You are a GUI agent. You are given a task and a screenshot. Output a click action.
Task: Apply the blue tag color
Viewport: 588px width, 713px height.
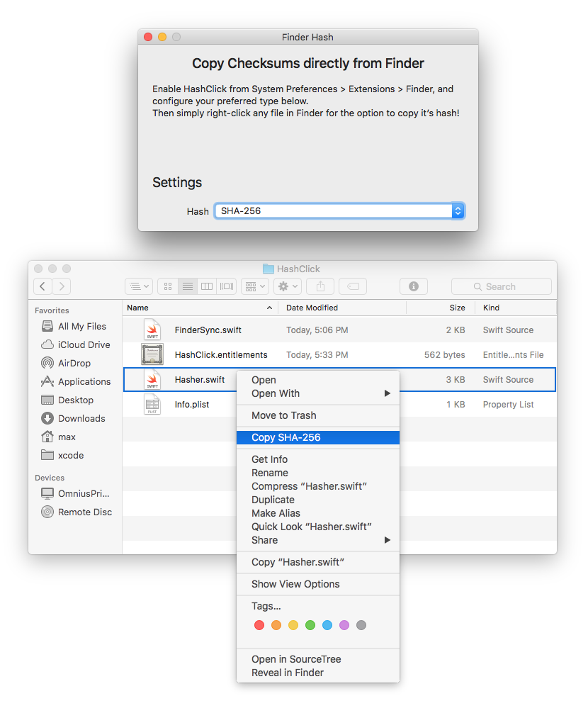pyautogui.click(x=327, y=625)
